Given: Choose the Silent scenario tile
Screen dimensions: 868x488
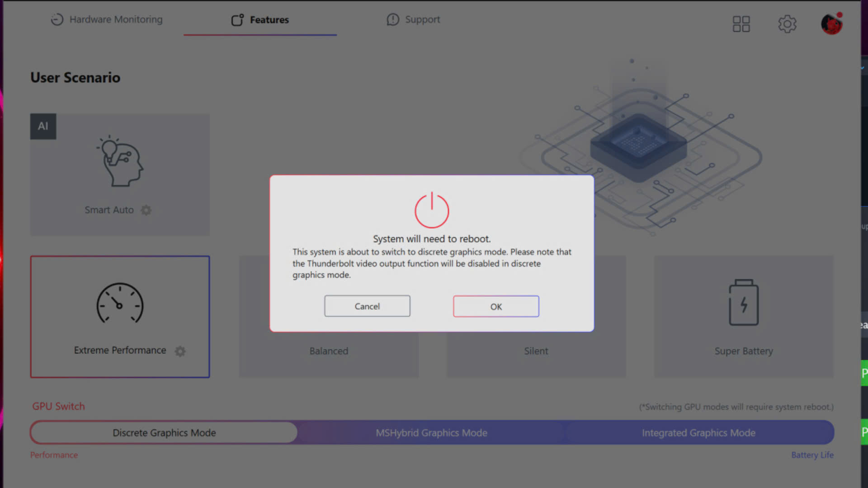Looking at the screenshot, I should [536, 351].
